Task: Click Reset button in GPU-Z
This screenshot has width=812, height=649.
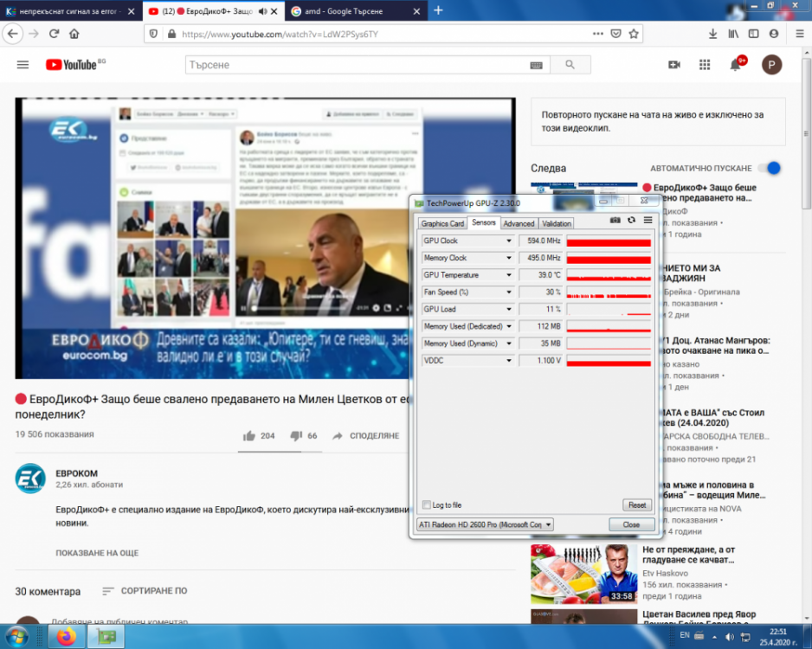Action: pos(637,504)
